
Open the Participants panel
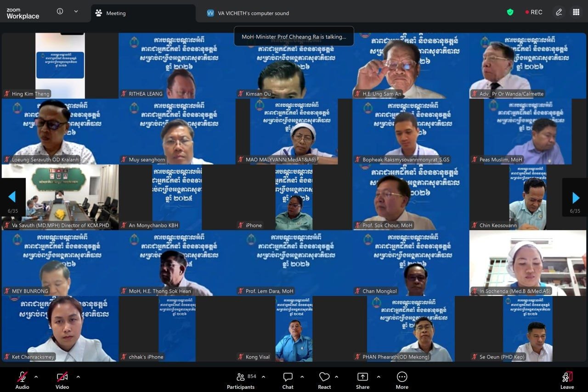[x=241, y=381]
